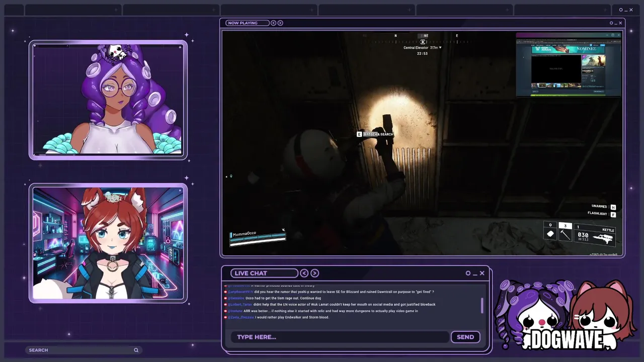
Task: Close the NOW PLAYING panel
Action: 620,23
